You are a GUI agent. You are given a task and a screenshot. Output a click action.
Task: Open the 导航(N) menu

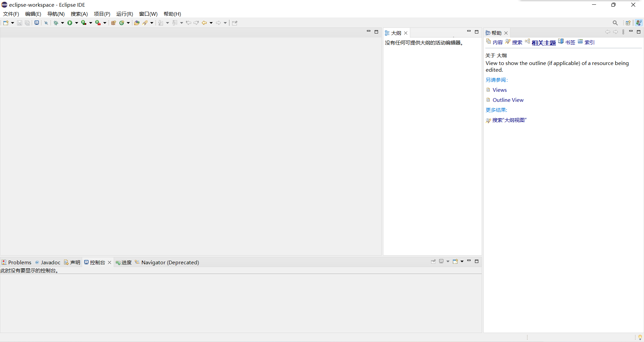pyautogui.click(x=56, y=14)
